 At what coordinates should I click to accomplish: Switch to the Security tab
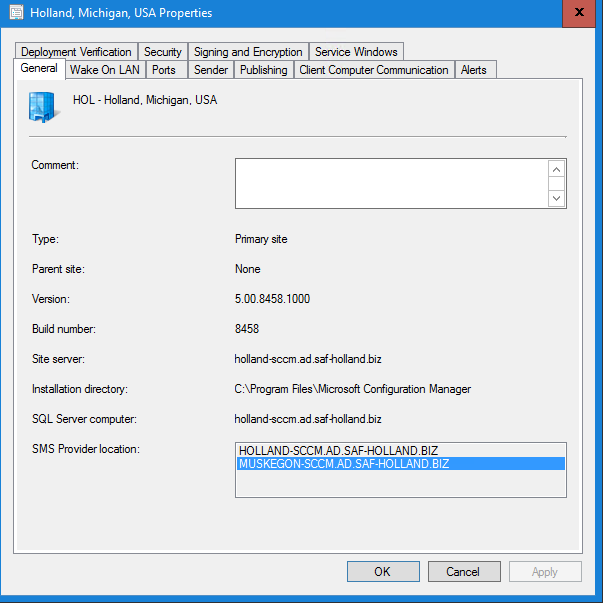163,52
